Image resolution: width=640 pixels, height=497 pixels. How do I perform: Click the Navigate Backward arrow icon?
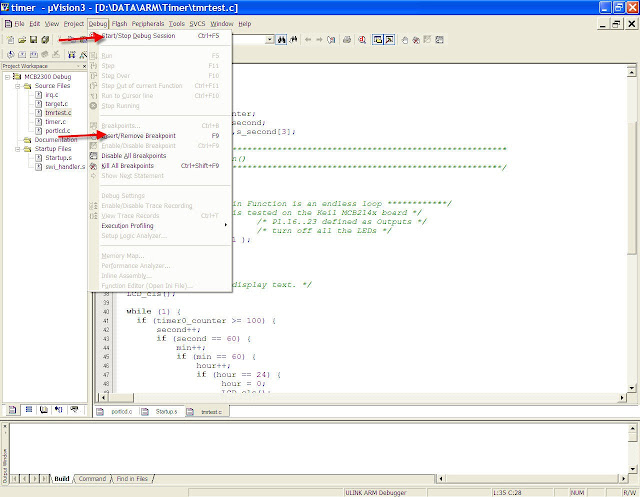click(x=308, y=40)
